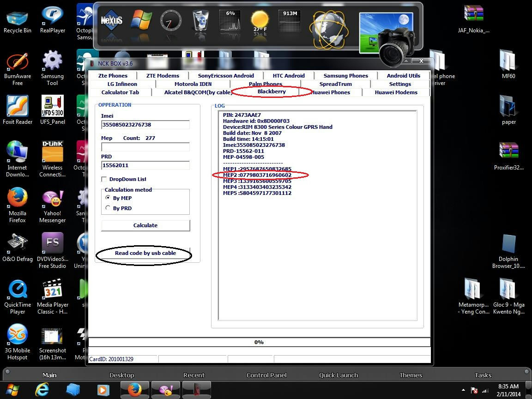Open the dock clock widget

171,21
